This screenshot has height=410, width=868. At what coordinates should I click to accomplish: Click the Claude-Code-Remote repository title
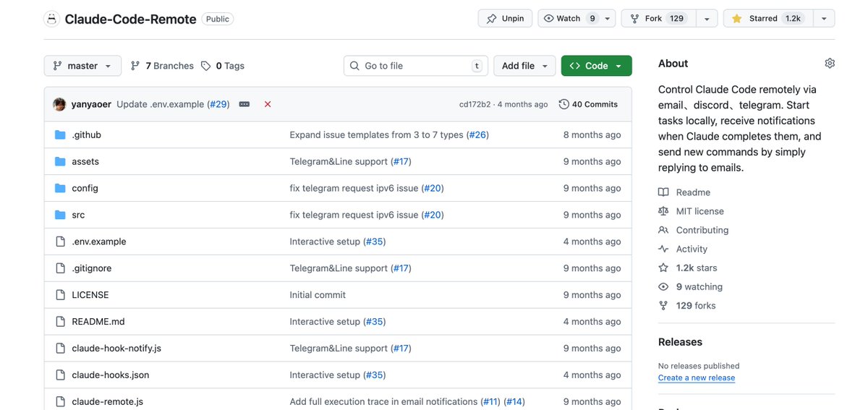131,19
